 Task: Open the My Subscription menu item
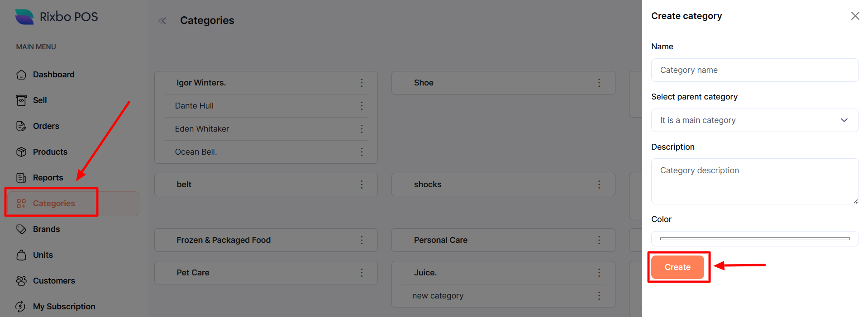point(64,307)
